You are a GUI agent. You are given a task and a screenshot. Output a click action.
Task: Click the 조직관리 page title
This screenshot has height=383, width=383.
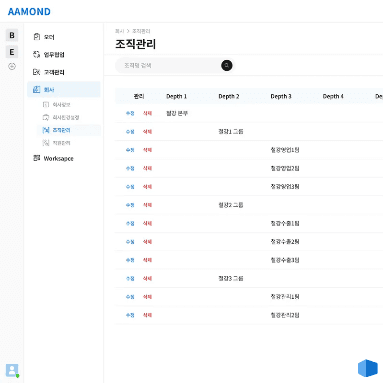135,44
